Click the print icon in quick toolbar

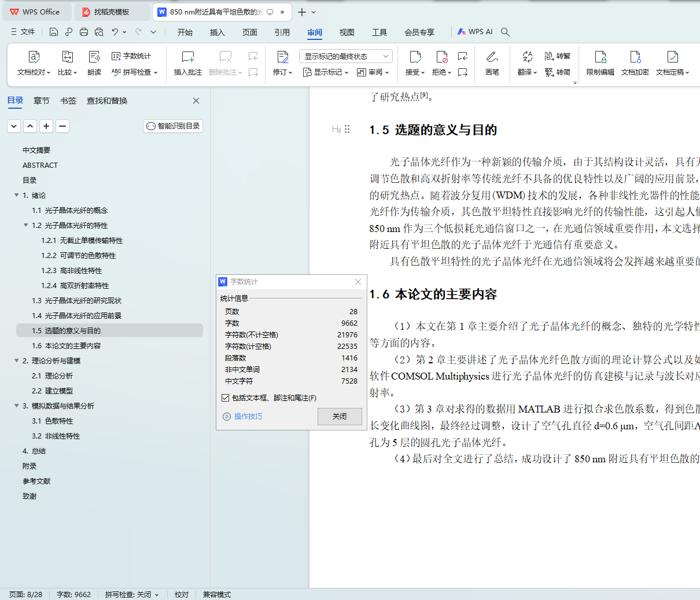pos(84,32)
